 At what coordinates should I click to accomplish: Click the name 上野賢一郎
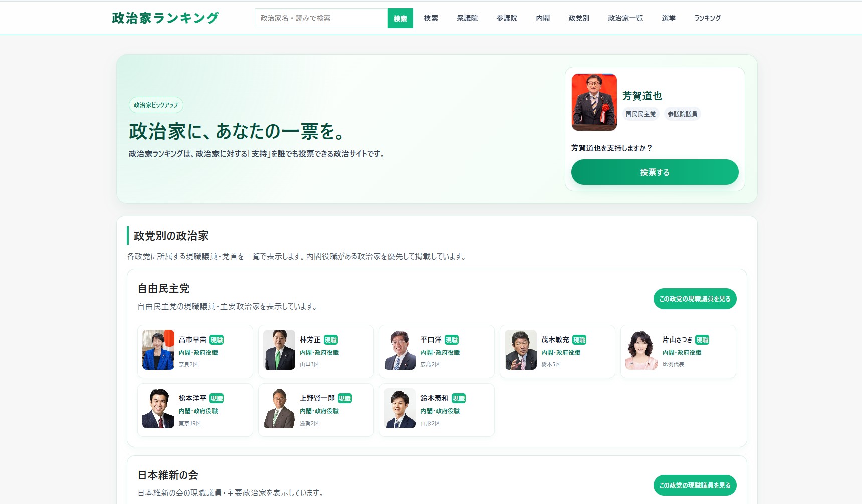coord(317,398)
